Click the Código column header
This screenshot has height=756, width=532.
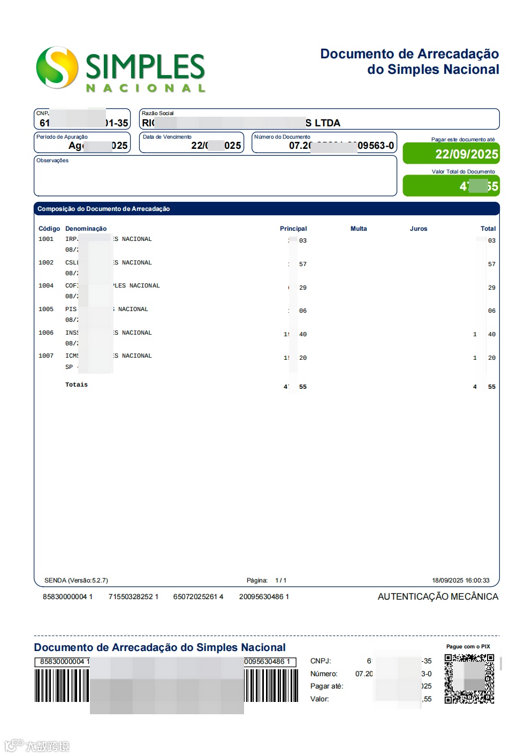[x=49, y=229]
